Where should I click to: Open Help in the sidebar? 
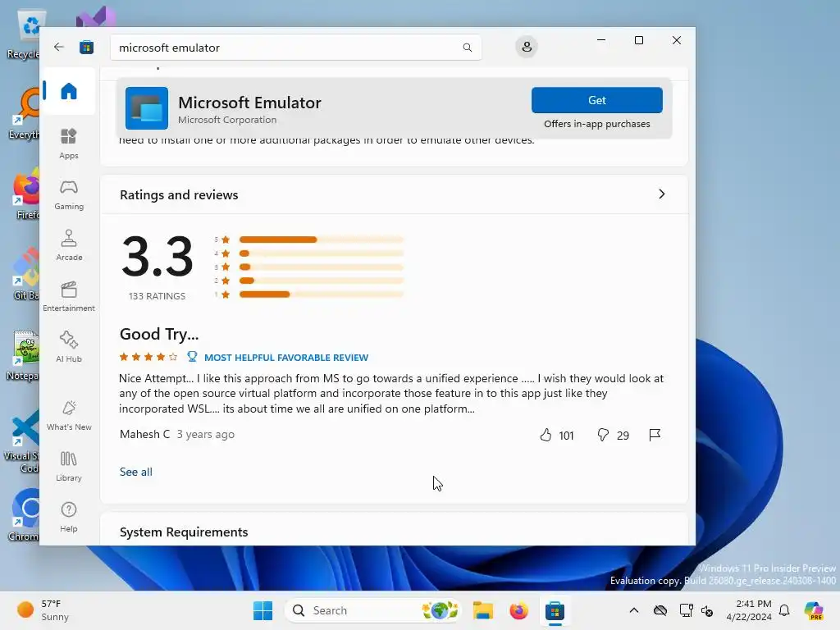coord(69,517)
